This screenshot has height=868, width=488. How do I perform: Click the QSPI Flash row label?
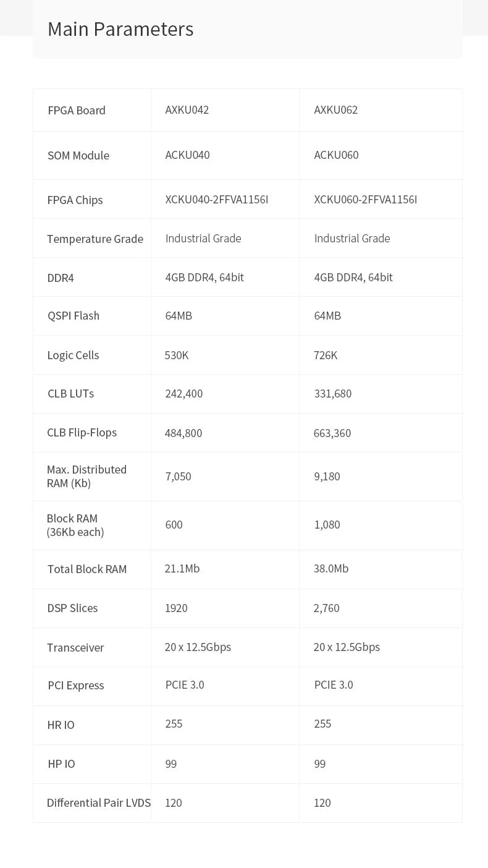click(74, 315)
